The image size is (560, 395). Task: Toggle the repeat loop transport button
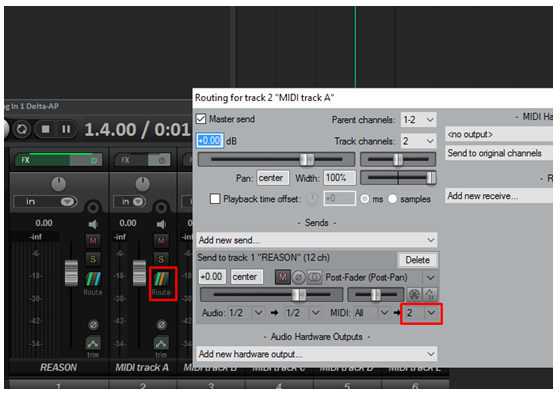[22, 129]
